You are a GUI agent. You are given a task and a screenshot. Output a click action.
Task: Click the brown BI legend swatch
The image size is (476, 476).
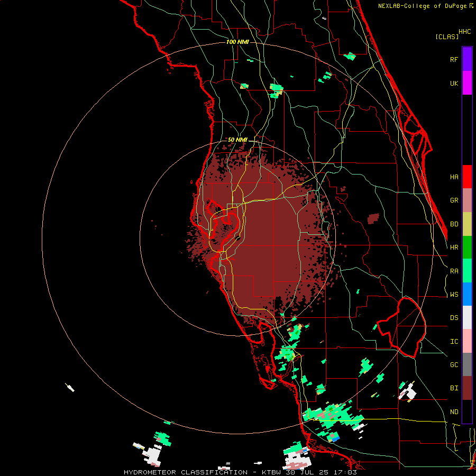coord(467,388)
